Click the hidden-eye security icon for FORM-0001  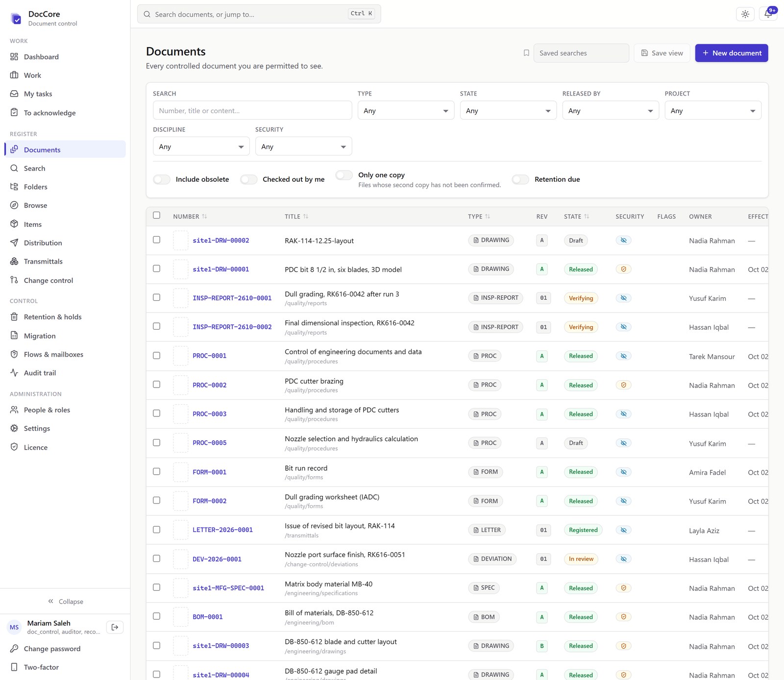623,472
